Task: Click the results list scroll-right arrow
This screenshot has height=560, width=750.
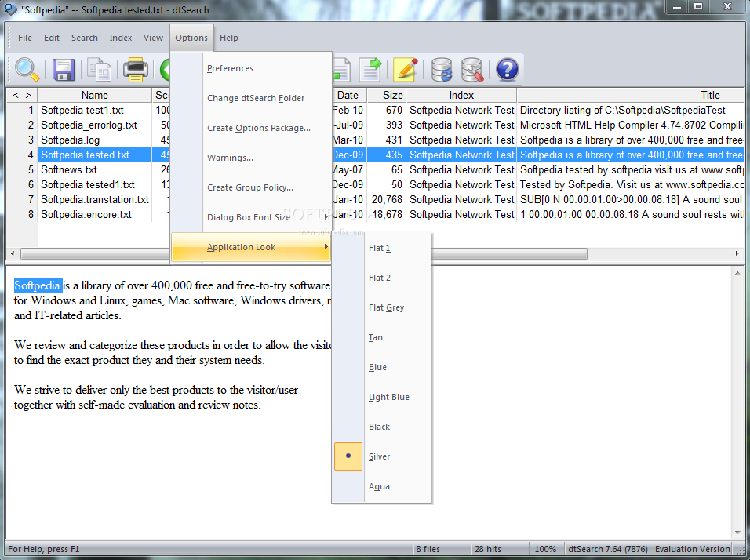Action: (x=737, y=253)
